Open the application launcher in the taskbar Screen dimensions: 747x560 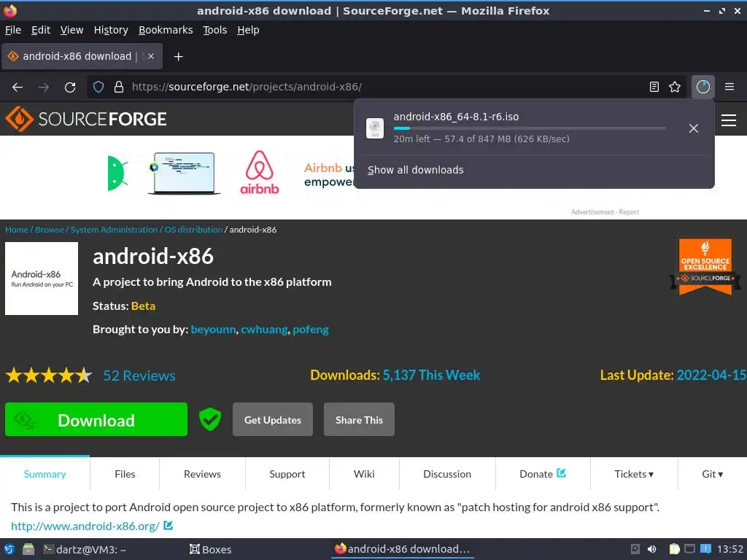pos(9,549)
